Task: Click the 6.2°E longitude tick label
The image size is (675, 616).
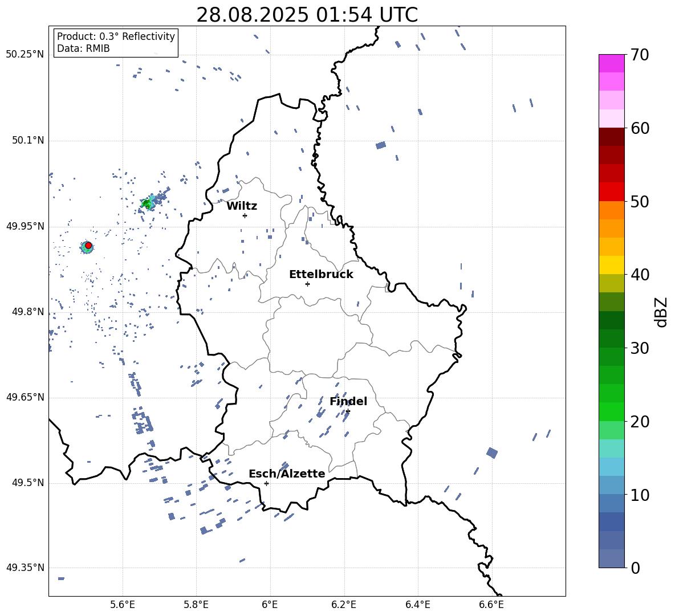Action: [x=344, y=605]
